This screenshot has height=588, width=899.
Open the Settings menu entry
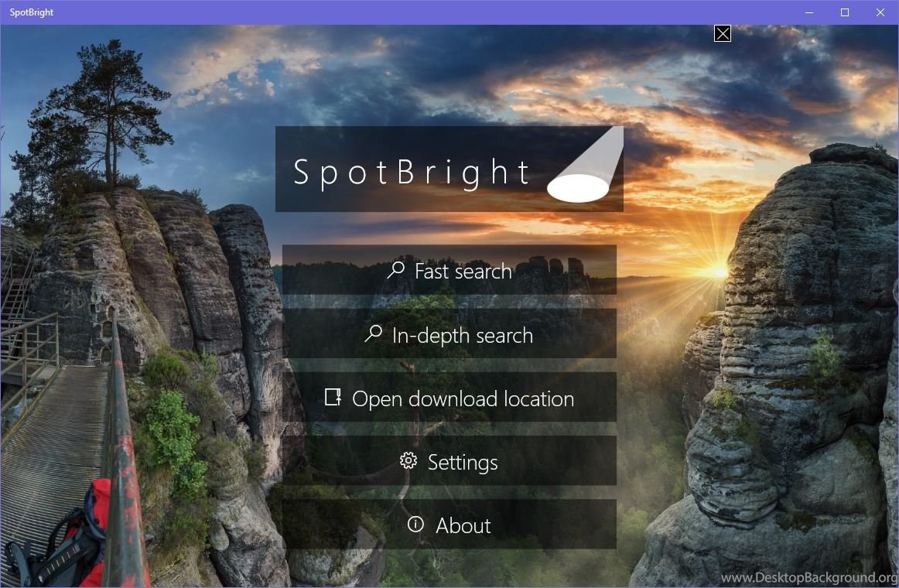click(x=449, y=461)
